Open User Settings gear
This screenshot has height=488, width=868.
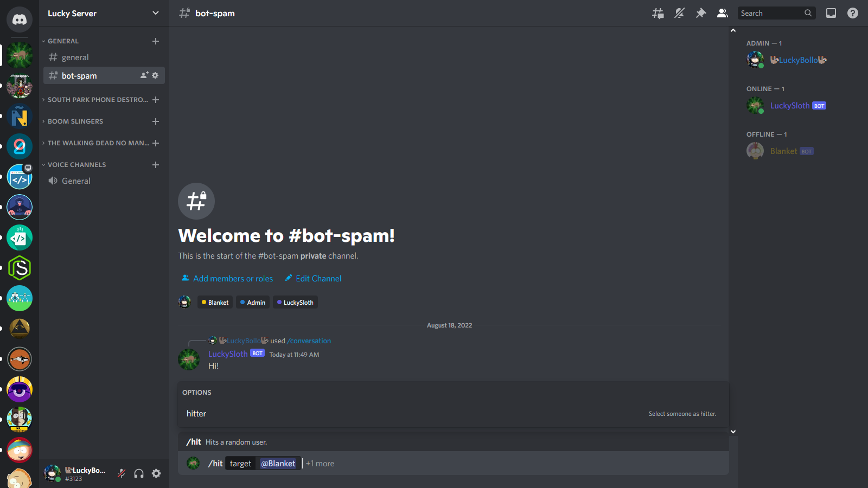point(156,473)
